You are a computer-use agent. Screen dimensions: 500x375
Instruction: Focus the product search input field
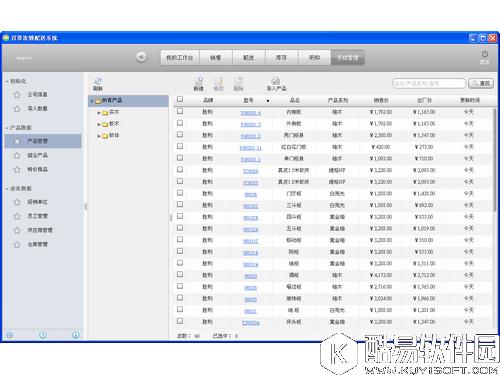(x=429, y=83)
